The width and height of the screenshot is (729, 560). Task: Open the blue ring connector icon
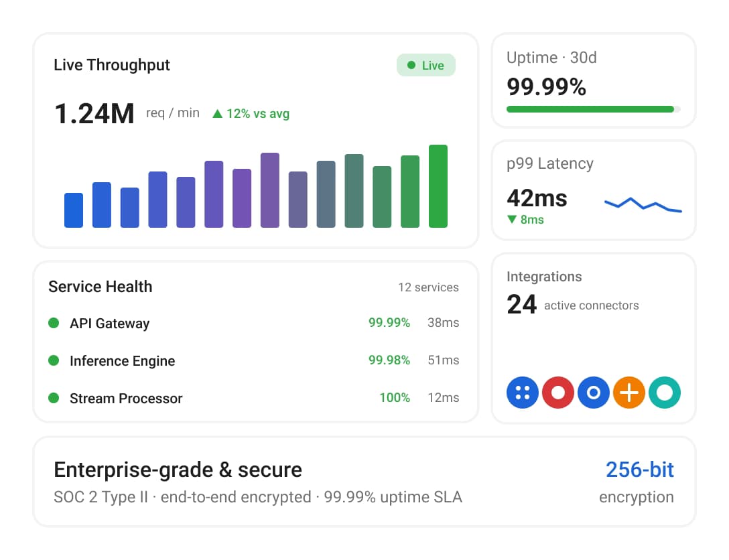coord(594,393)
